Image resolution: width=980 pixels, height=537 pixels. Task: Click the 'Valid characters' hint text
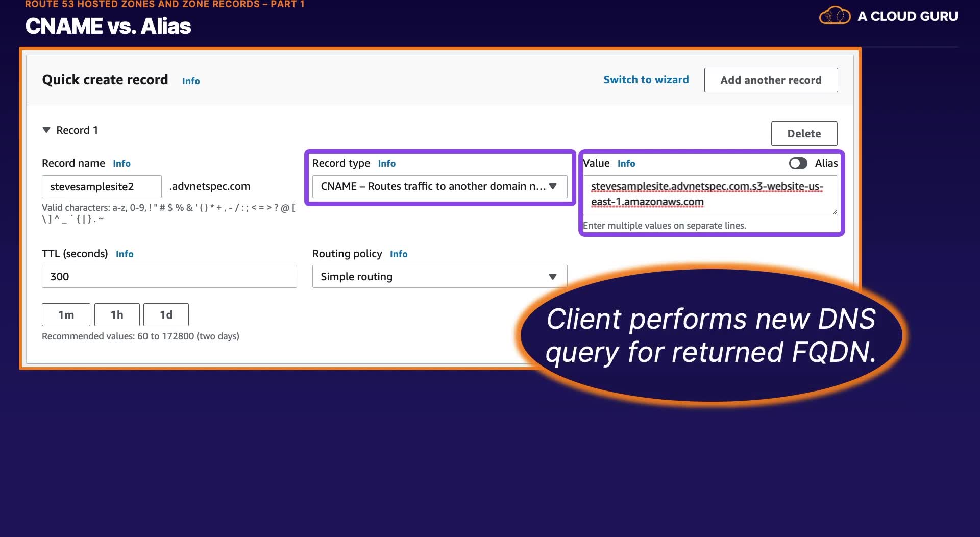pos(168,213)
